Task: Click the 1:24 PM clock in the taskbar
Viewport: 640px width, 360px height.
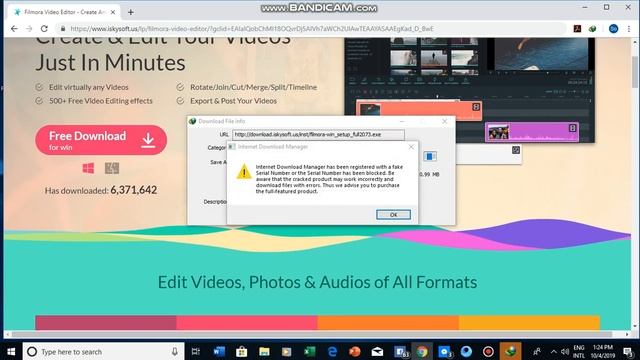Action: click(603, 351)
